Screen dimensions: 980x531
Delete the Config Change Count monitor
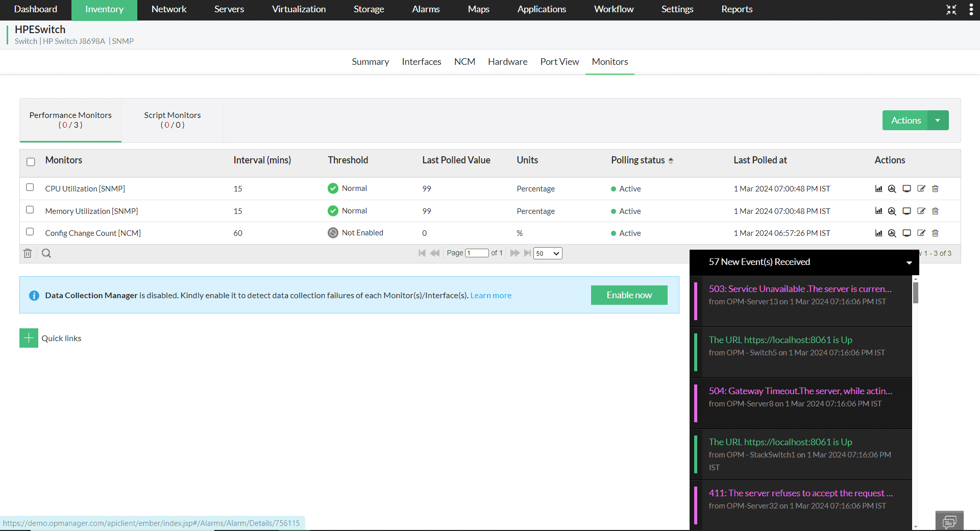935,233
